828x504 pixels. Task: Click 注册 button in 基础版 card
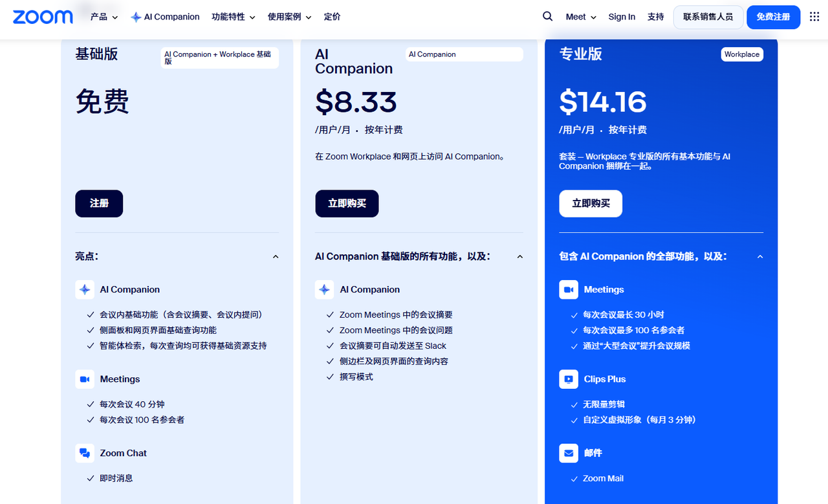99,203
